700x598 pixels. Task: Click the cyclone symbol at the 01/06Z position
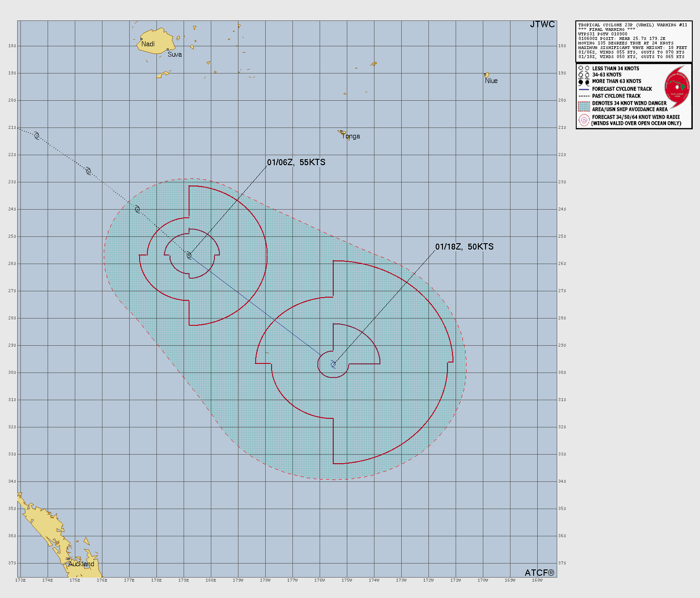click(x=189, y=256)
